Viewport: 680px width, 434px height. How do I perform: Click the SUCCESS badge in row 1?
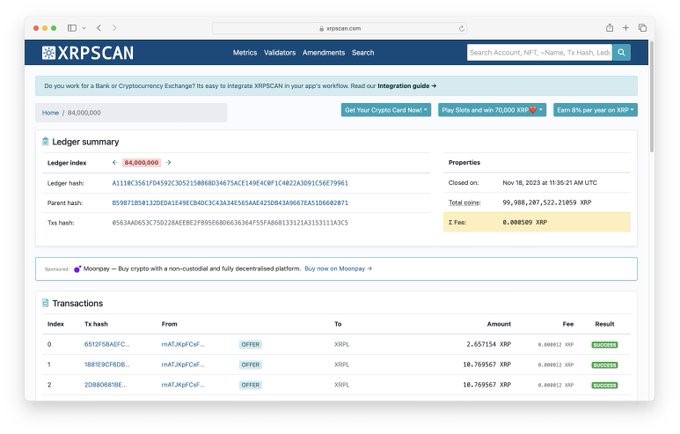click(x=605, y=365)
